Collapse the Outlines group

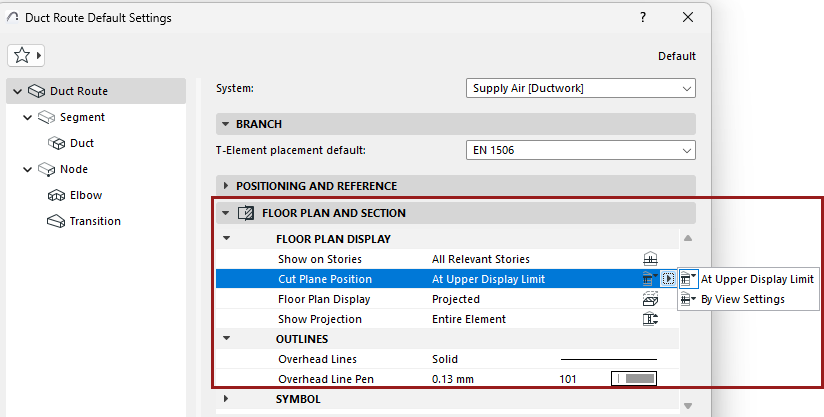(x=226, y=338)
